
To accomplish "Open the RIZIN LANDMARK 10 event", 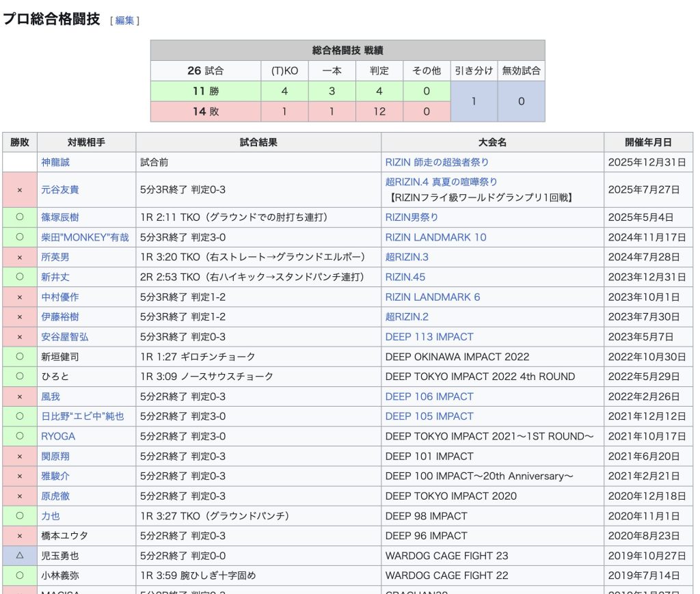I will (x=435, y=237).
